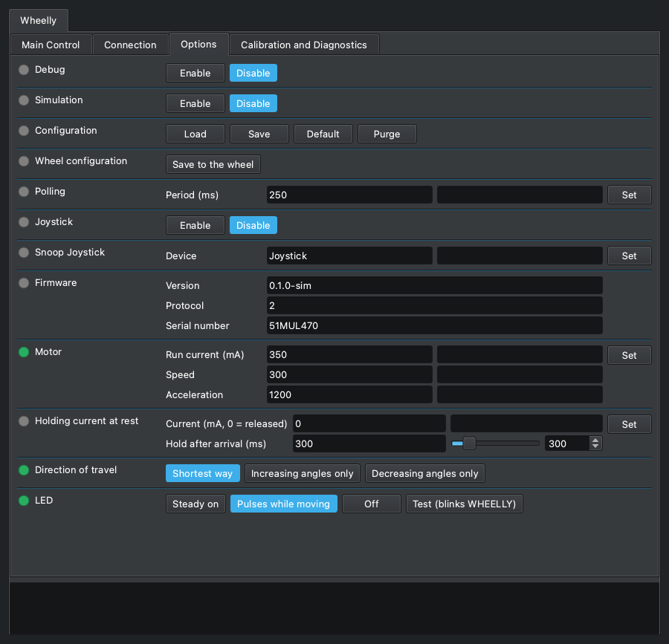This screenshot has height=644, width=669.
Task: Enable Simulation mode
Action: click(x=195, y=103)
